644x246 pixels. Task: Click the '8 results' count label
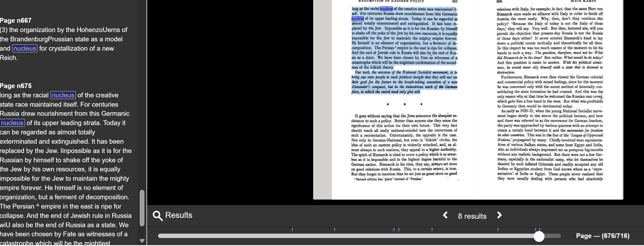472,216
